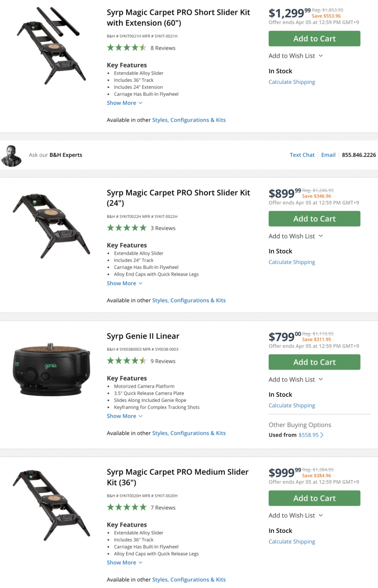The width and height of the screenshot is (378, 588).
Task: Open Styles, Configurations & Kits for Genie II
Action: (x=188, y=433)
